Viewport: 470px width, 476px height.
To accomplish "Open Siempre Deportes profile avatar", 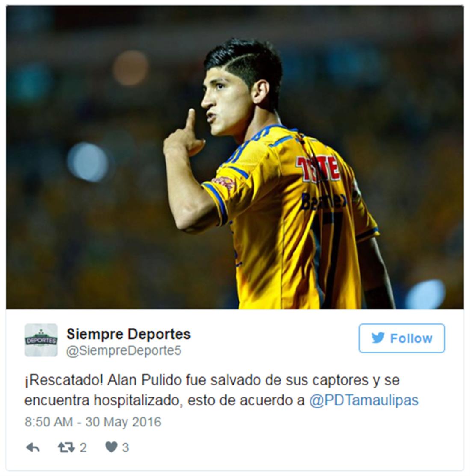I will click(x=41, y=340).
